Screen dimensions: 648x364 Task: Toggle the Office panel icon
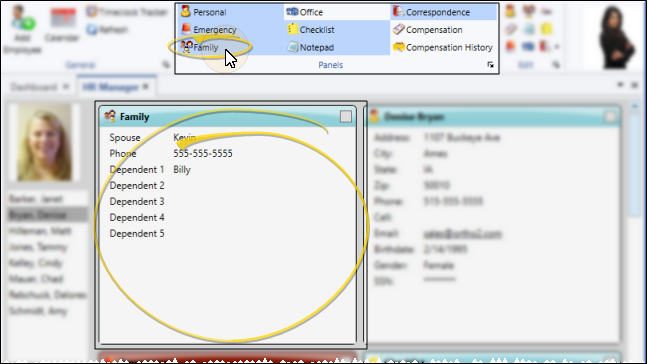(x=292, y=12)
